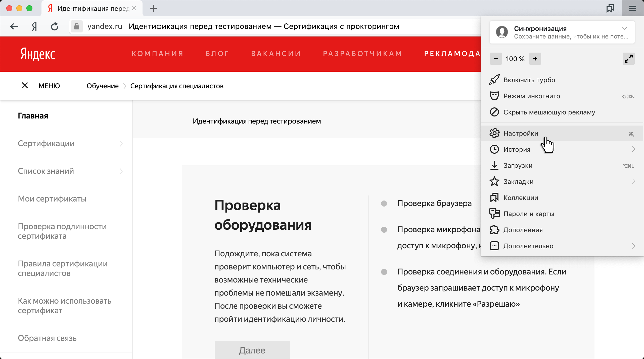Click the back navigation arrow
The image size is (644, 359).
tap(14, 26)
